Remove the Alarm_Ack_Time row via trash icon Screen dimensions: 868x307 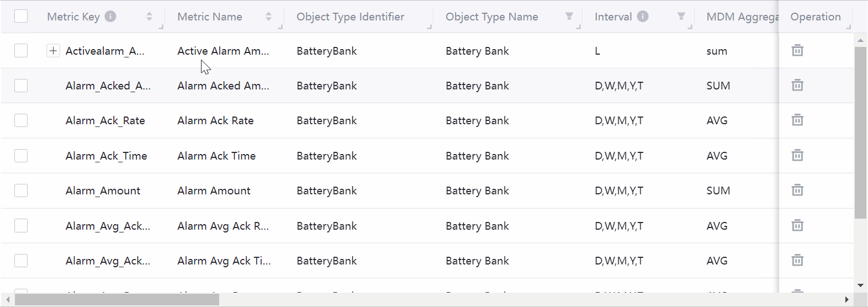797,155
